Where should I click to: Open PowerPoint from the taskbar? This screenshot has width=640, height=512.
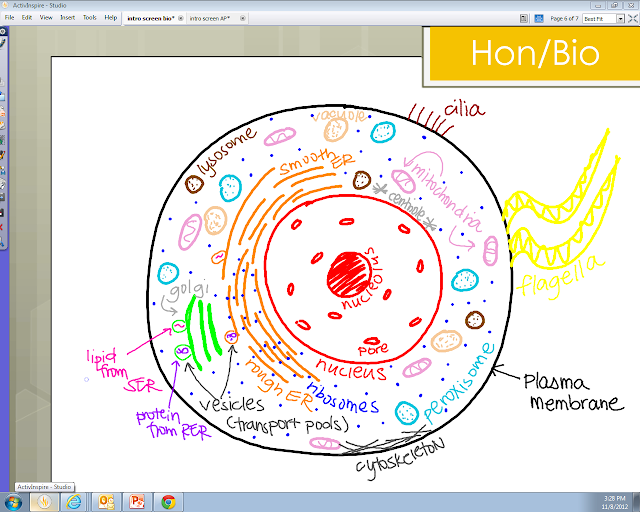click(137, 501)
